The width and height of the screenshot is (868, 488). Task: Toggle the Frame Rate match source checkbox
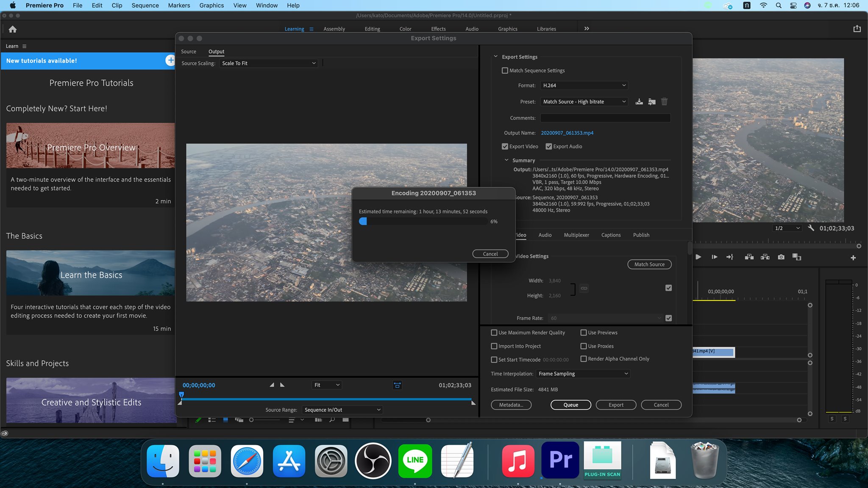[x=668, y=318]
